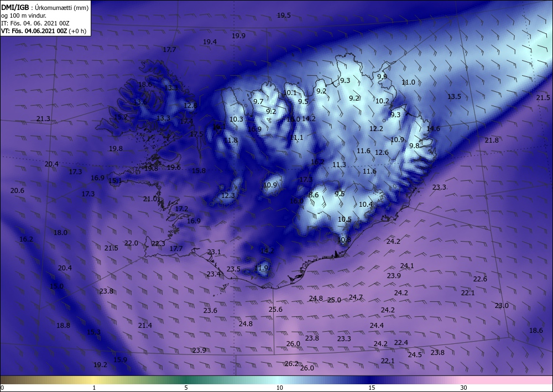Click the map value '23.0'
The height and width of the screenshot is (392, 553).
502,306
